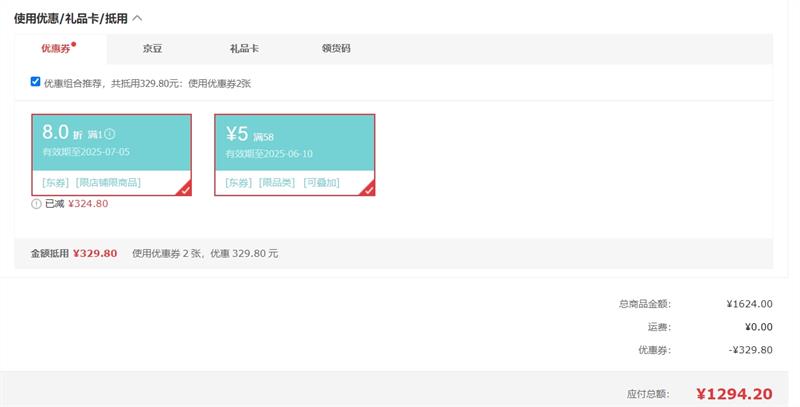Click the 8.0折 coupon card

[x=110, y=145]
